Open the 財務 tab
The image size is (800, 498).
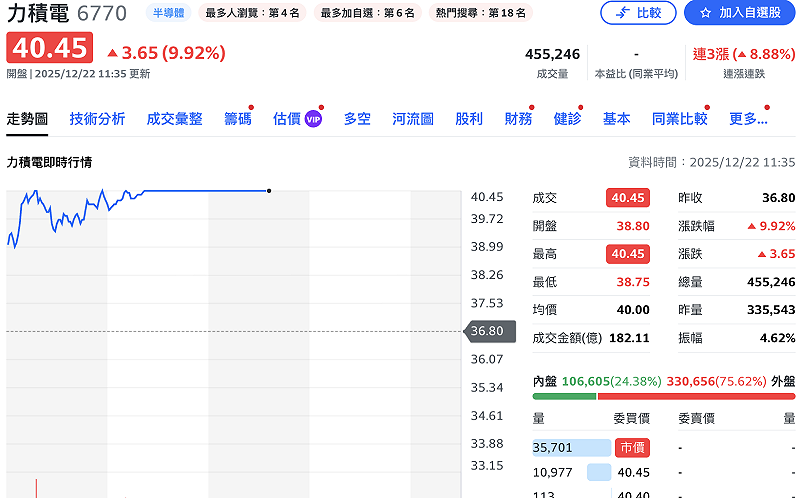(518, 119)
